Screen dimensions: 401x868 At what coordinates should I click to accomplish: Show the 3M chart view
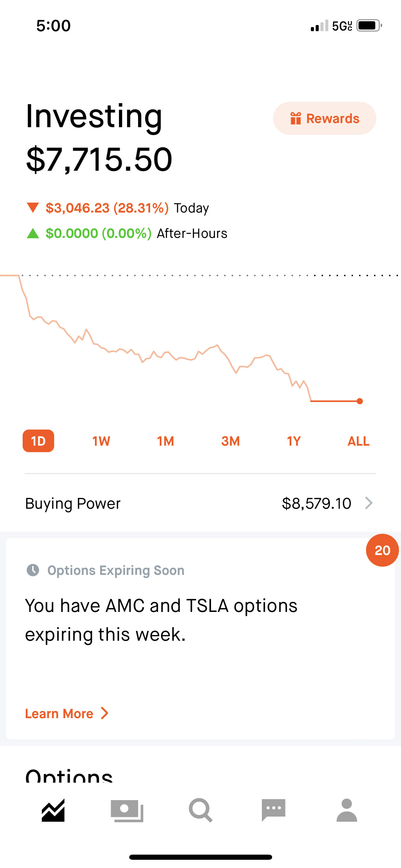click(x=230, y=441)
